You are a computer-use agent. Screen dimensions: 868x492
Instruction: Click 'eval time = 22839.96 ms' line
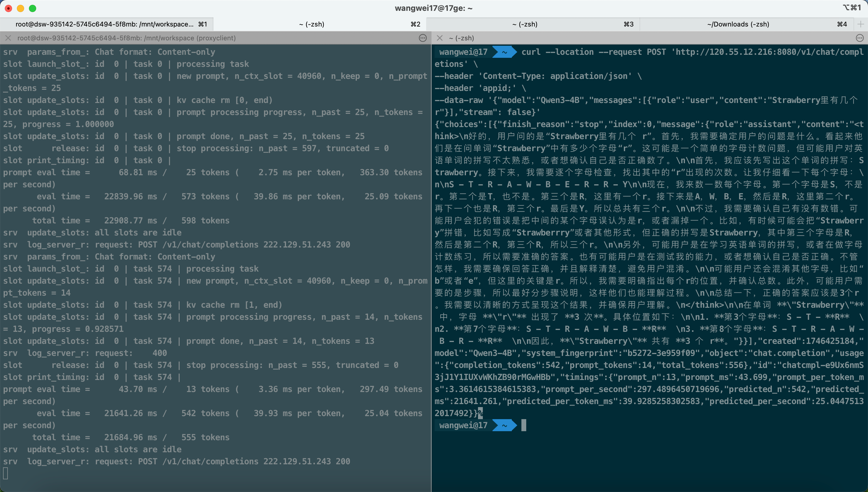213,202
